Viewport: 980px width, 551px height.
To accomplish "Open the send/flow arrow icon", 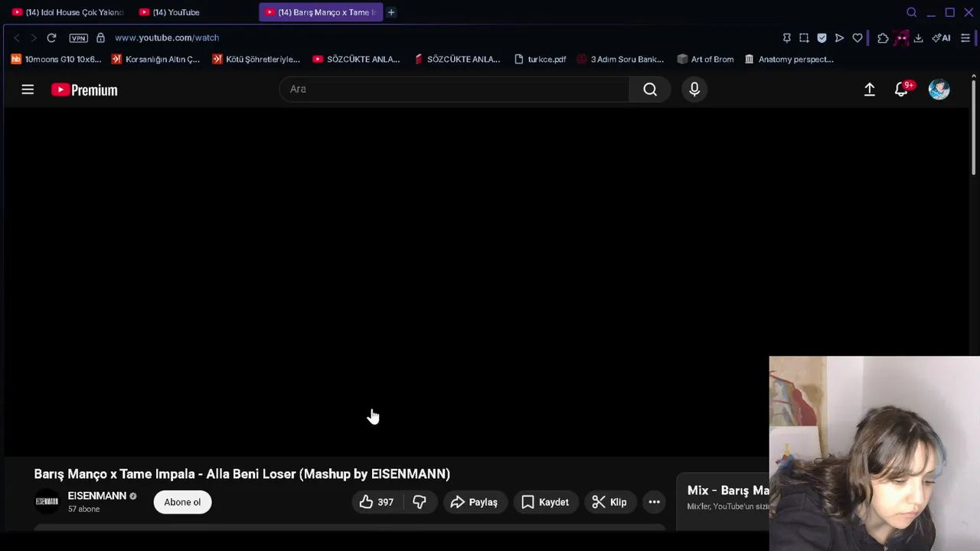I will point(839,37).
